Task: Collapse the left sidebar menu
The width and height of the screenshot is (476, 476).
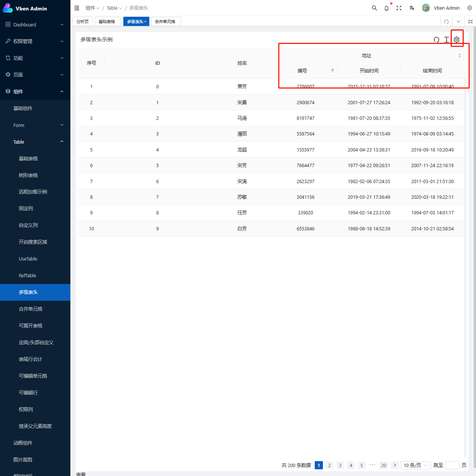Action: pos(77,8)
